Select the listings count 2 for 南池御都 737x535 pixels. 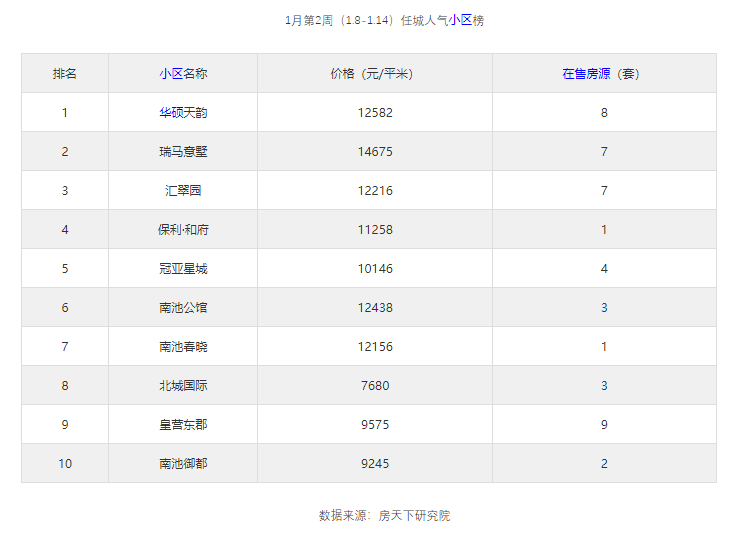[x=604, y=464]
